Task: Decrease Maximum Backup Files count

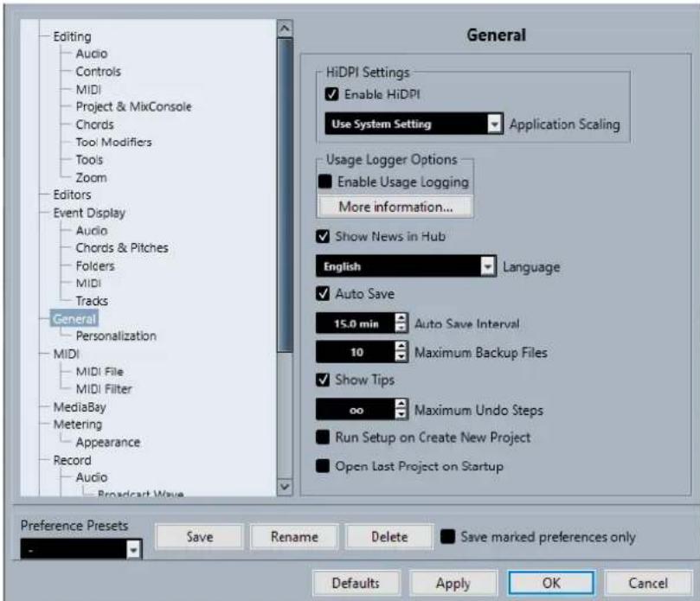Action: click(x=401, y=357)
